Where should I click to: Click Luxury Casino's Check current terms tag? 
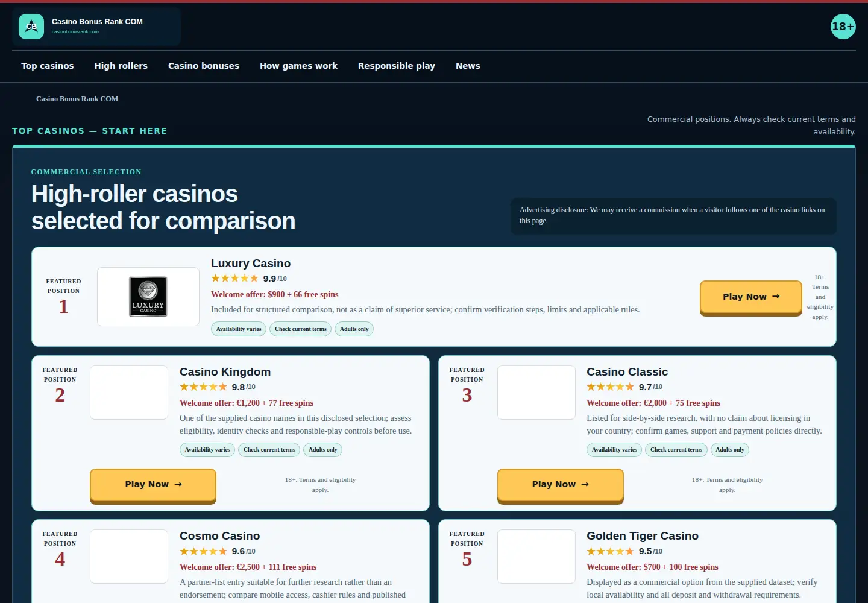point(301,329)
